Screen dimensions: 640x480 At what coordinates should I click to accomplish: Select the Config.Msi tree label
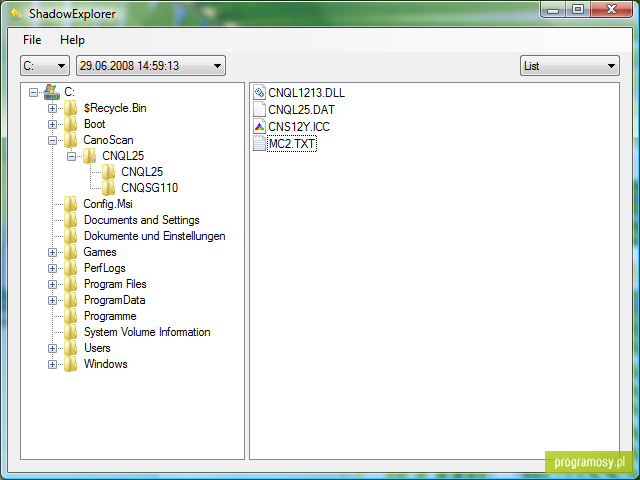click(108, 204)
